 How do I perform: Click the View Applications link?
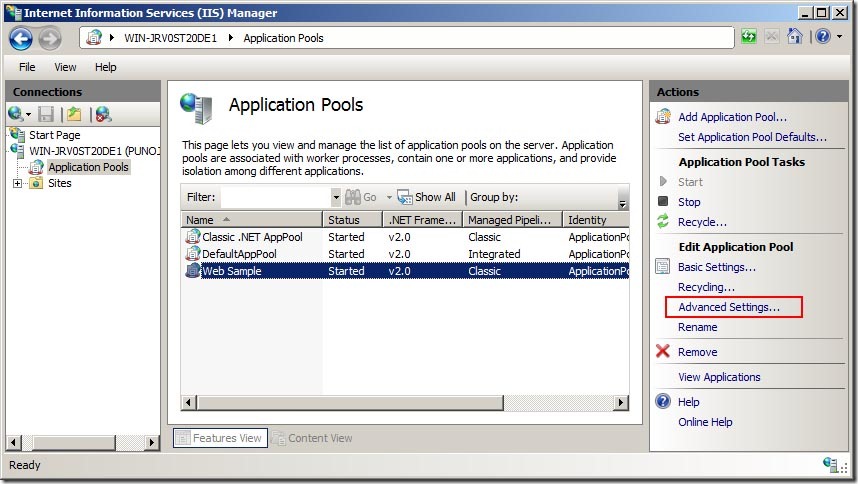click(719, 377)
